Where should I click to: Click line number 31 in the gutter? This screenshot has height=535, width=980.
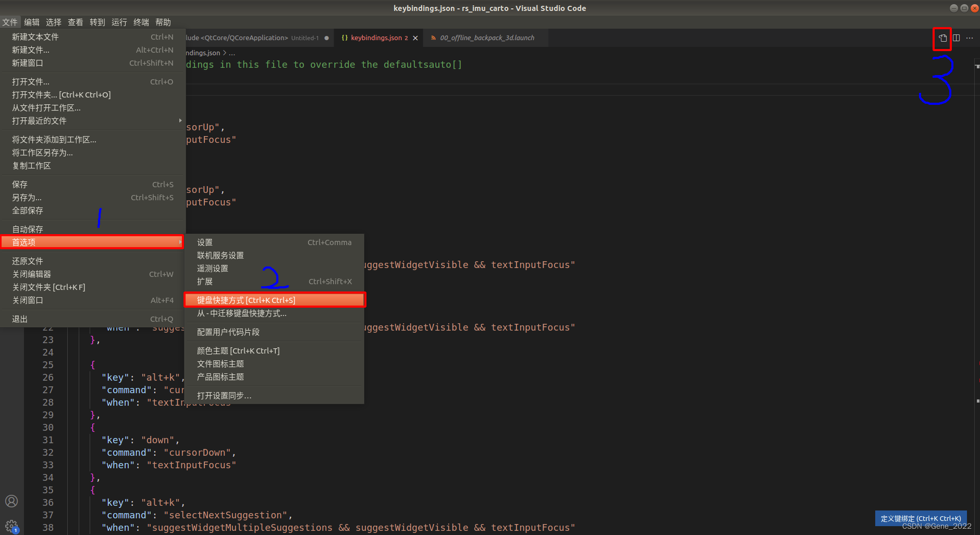tap(48, 440)
